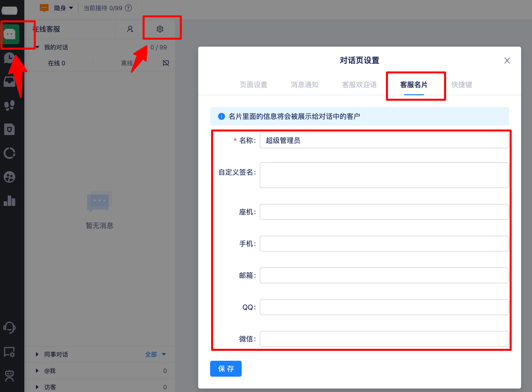532x392 pixels.
Task: Open the visitor footprints sidebar icon
Action: [x=9, y=105]
